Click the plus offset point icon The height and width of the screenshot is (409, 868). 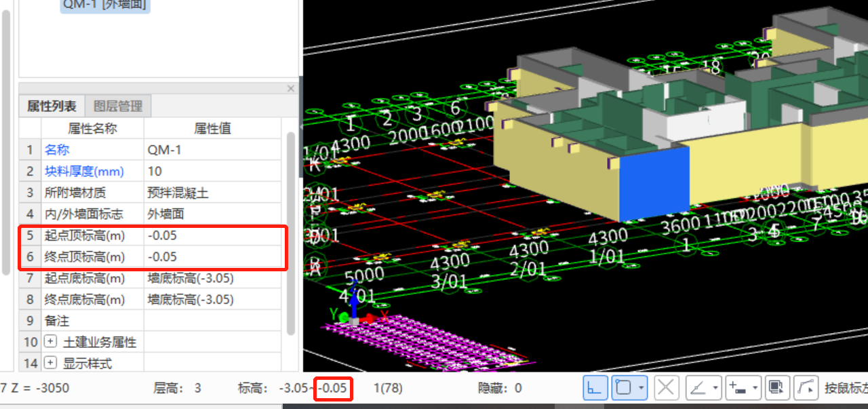click(737, 389)
